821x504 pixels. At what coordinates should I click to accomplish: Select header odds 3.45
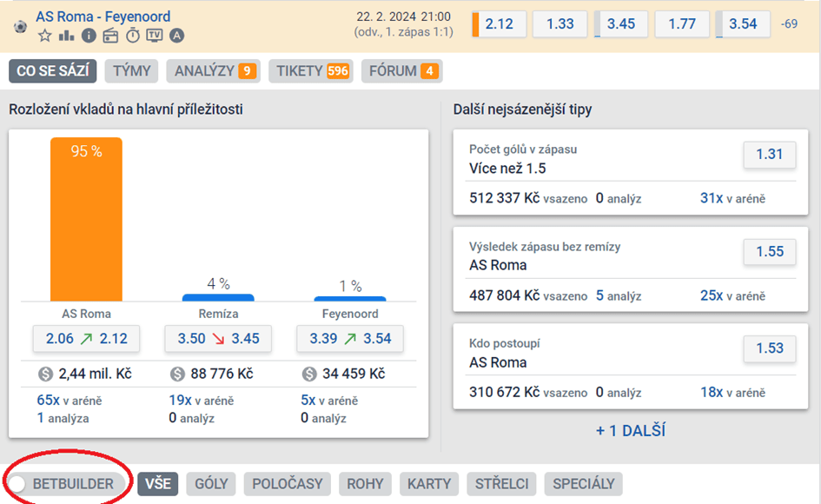coord(621,24)
